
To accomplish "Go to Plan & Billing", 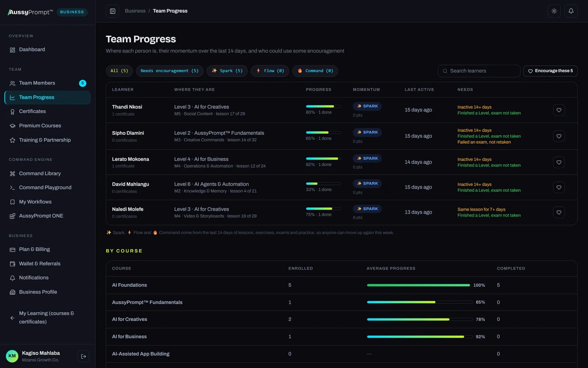I will point(47,250).
